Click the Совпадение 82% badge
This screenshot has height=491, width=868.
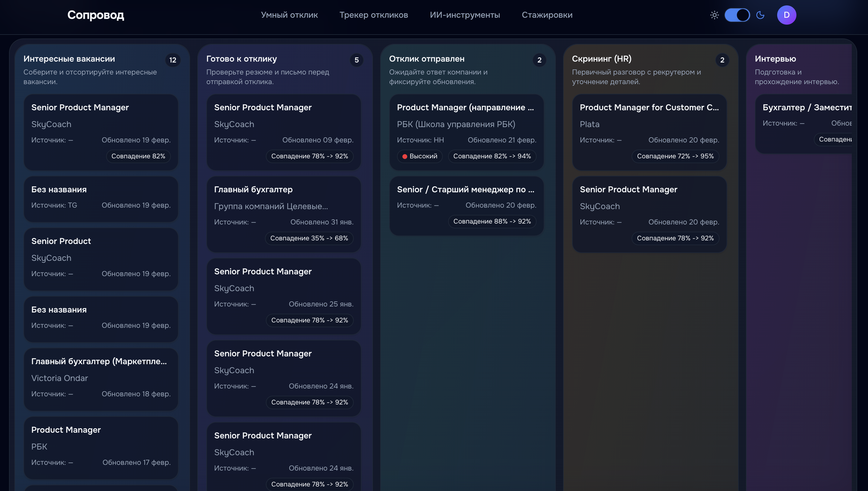pyautogui.click(x=138, y=156)
